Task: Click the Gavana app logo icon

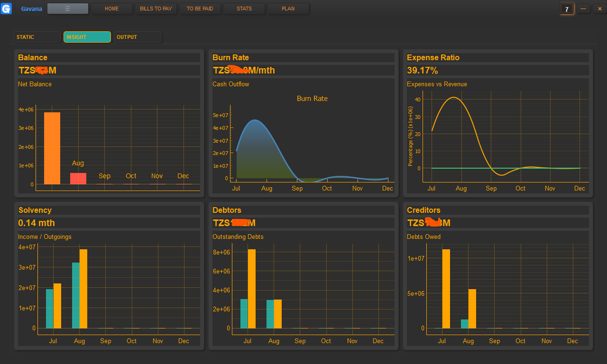Action: click(x=6, y=9)
